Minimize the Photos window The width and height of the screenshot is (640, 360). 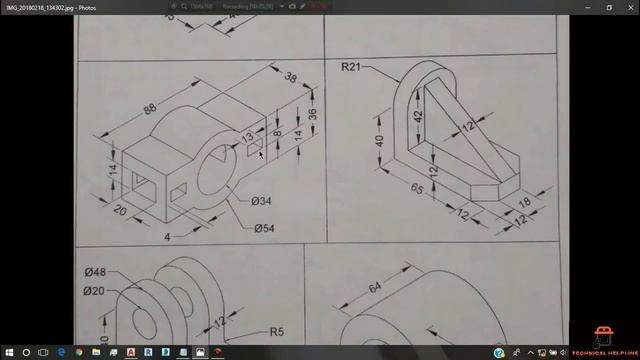click(x=588, y=7)
